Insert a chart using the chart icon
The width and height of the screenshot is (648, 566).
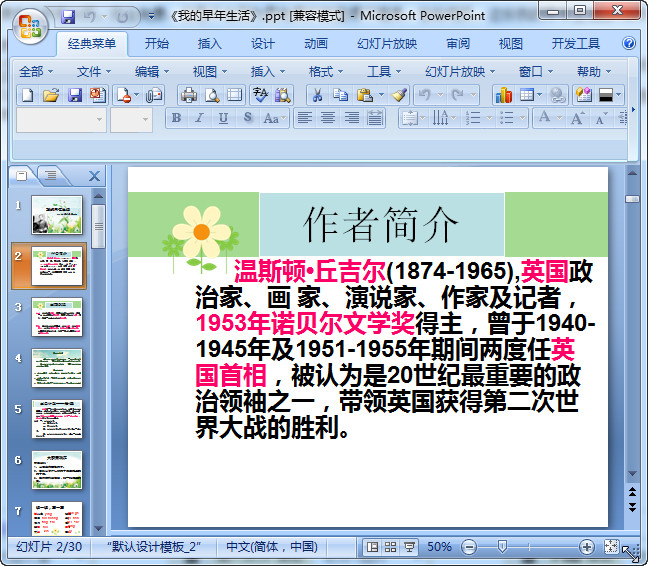click(x=503, y=95)
